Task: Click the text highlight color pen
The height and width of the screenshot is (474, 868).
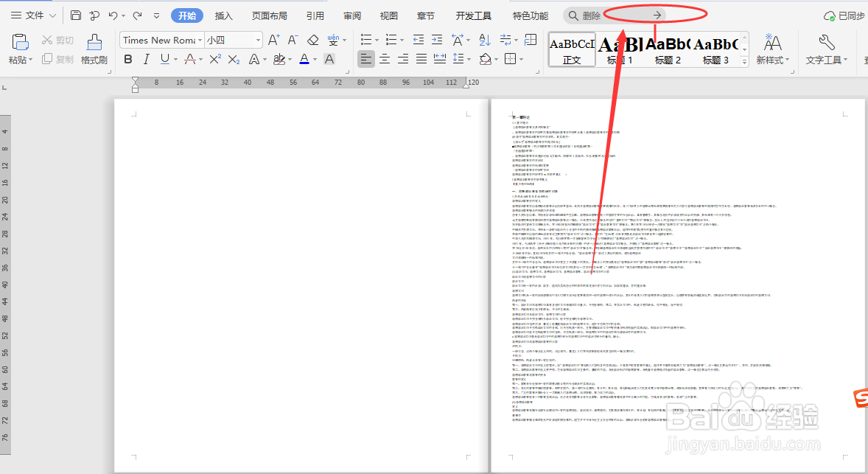Action: pyautogui.click(x=279, y=59)
